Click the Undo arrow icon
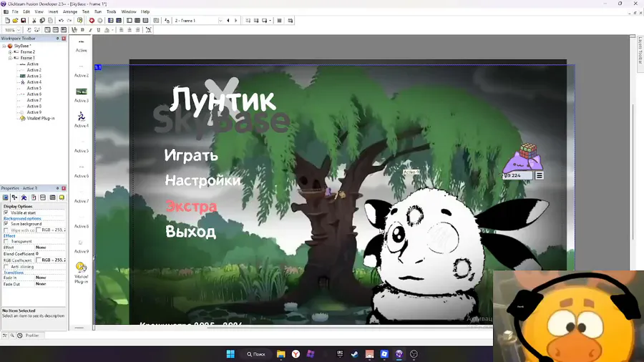 61,21
